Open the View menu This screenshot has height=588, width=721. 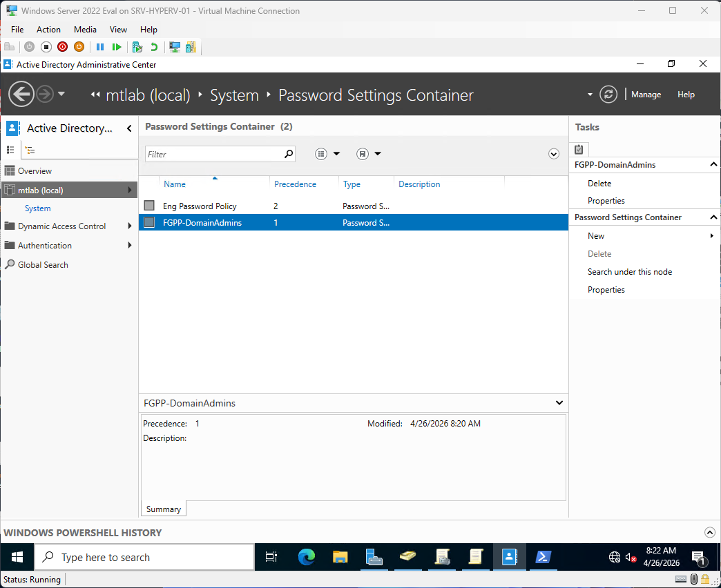[118, 30]
